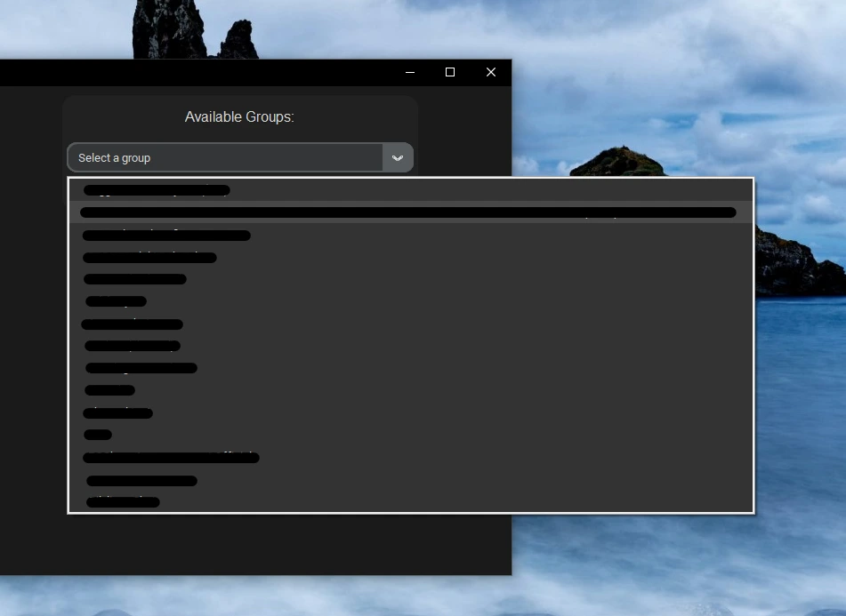Screen dimensions: 846x616
Task: Choose the second-to-last group in the list
Action: (141, 481)
